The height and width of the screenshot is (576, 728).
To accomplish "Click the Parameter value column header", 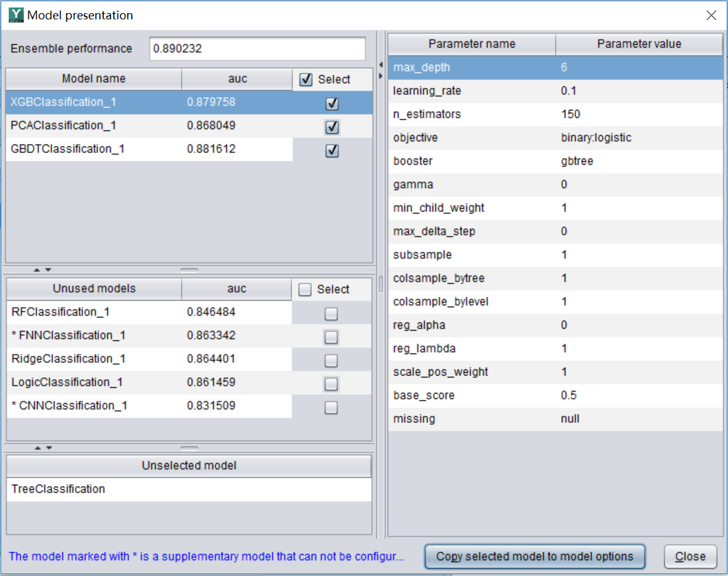I will (639, 44).
